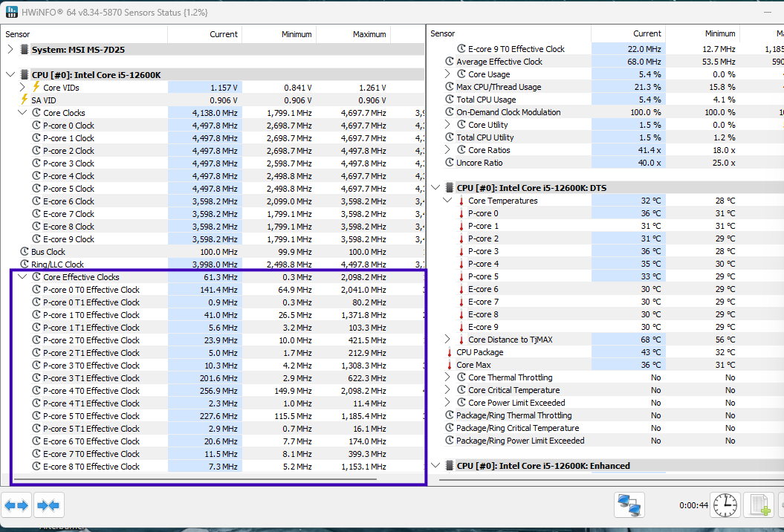The height and width of the screenshot is (532, 784).
Task: Click the clock icon of Ring/LLC Clock
Action: point(24,264)
